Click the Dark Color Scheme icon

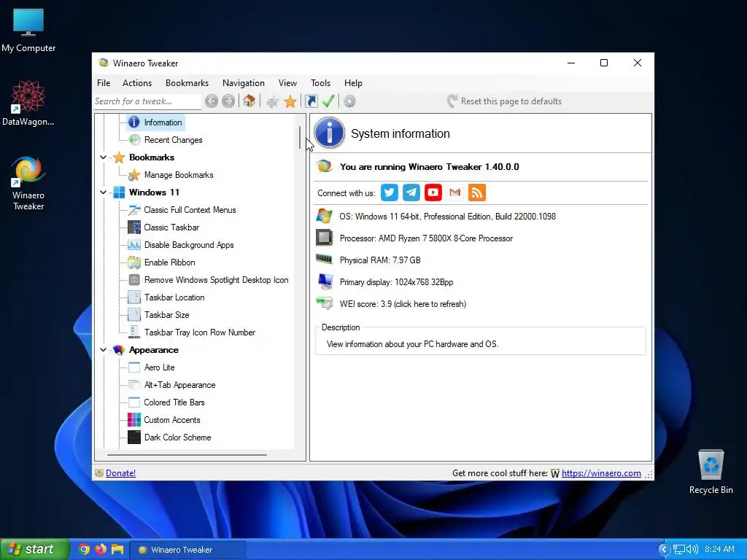134,437
